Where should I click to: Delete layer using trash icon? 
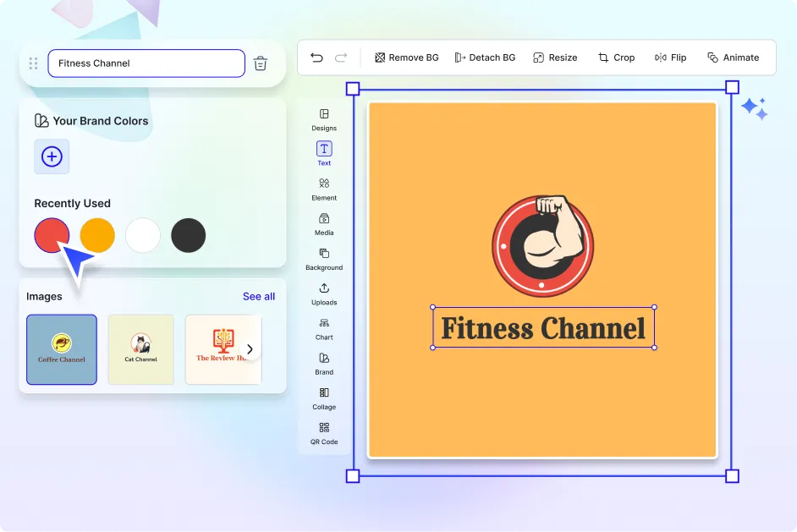(x=261, y=63)
